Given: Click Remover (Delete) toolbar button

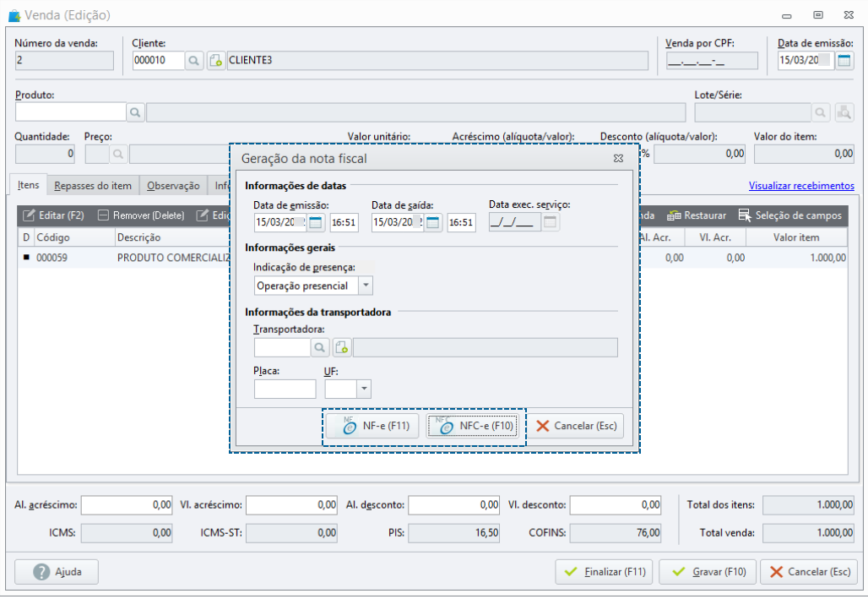Looking at the screenshot, I should tap(141, 215).
